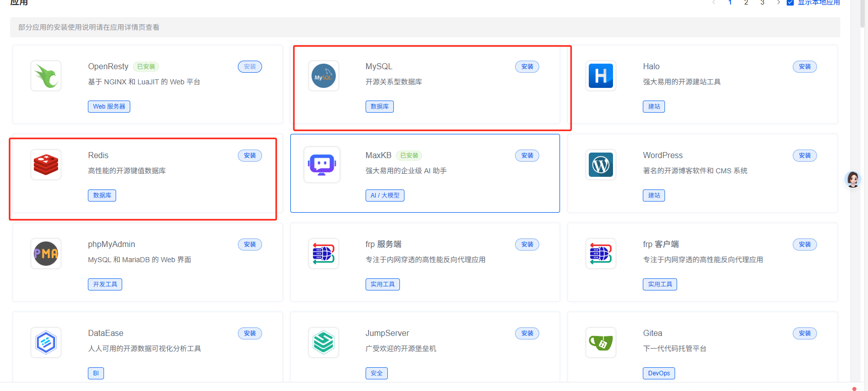Click the OpenResty app title
The image size is (868, 391).
(108, 67)
